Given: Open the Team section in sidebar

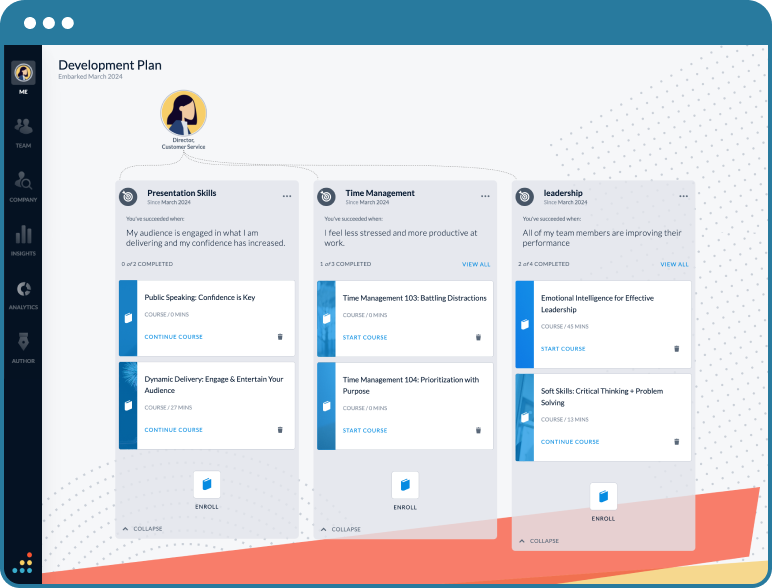Looking at the screenshot, I should pyautogui.click(x=23, y=130).
